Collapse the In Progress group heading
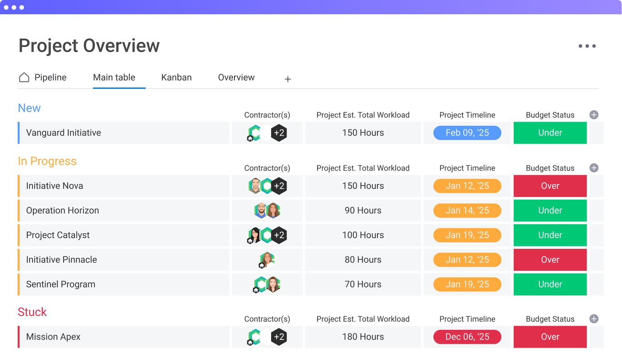 coord(47,161)
